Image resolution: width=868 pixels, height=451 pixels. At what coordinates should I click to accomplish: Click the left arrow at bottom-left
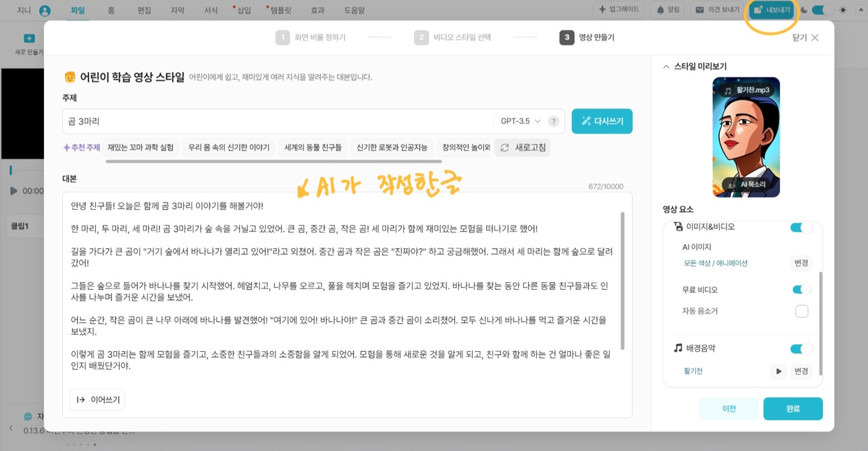point(10,428)
